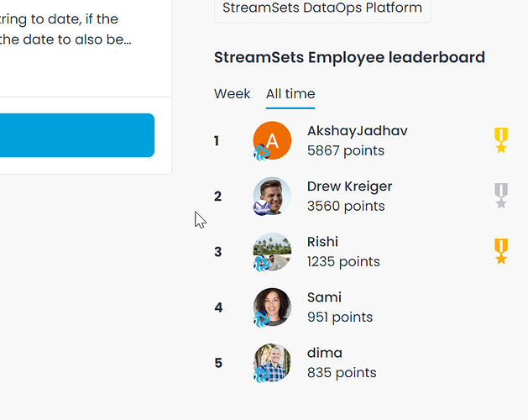
Task: Open Drew Kreiger's profile name link
Action: (349, 186)
